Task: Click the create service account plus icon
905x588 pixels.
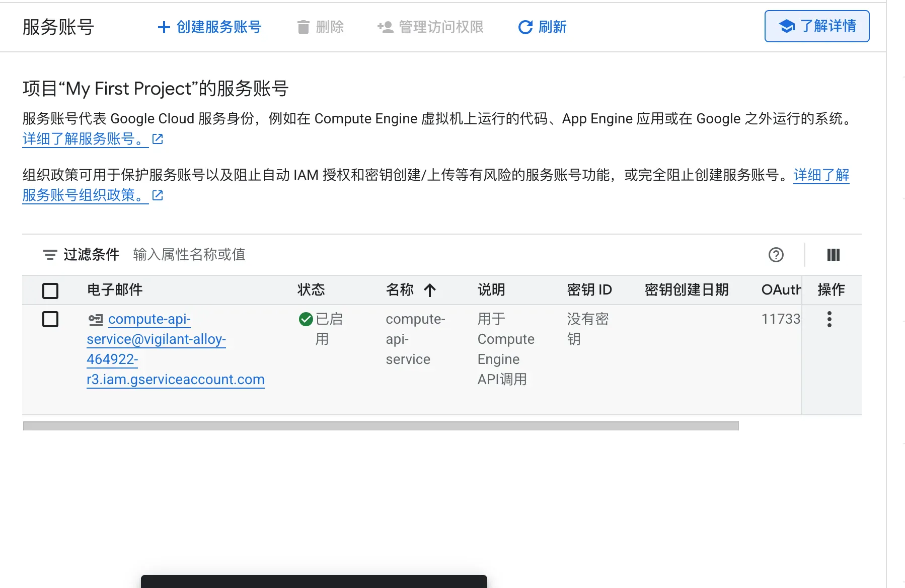Action: (x=164, y=27)
